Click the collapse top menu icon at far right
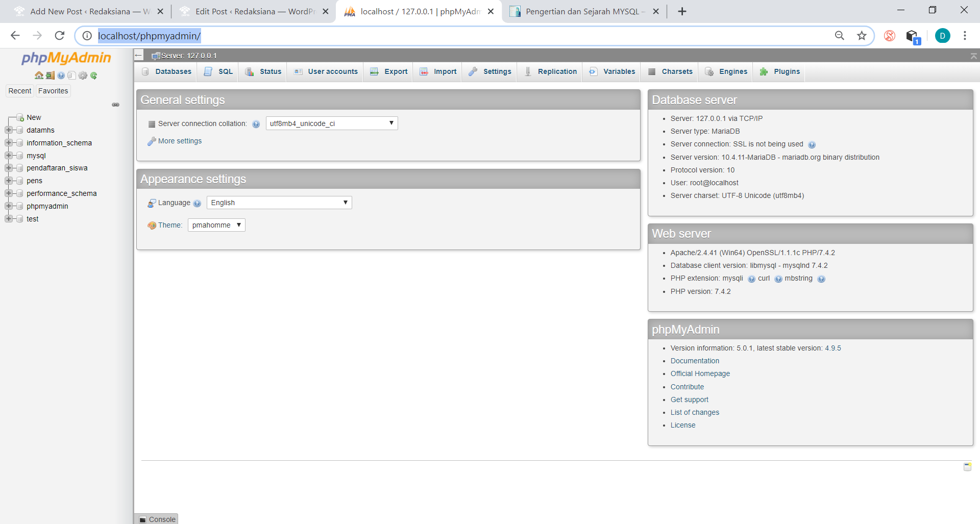 point(974,56)
